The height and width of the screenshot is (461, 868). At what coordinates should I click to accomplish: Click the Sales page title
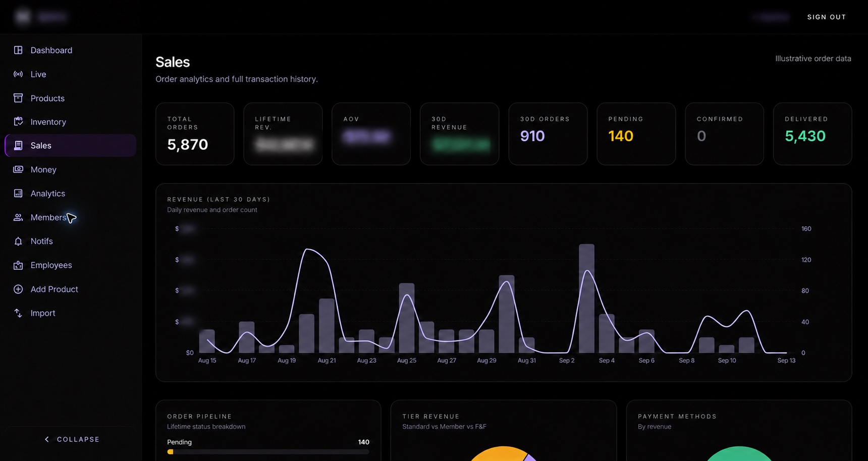click(173, 62)
